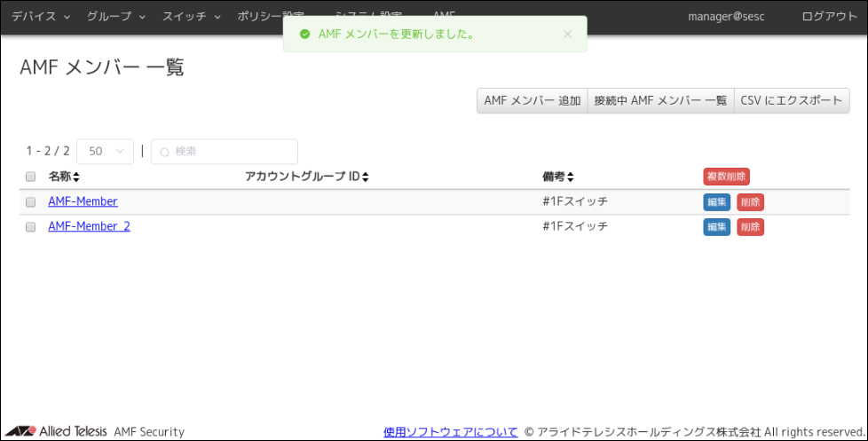Screen dimensions: 868x441
Task: Click ログアウト in the top bar
Action: pos(829,16)
